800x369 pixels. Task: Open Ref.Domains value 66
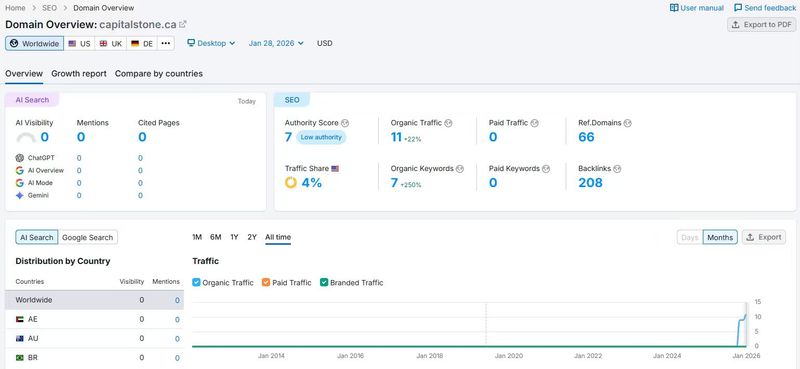(586, 137)
